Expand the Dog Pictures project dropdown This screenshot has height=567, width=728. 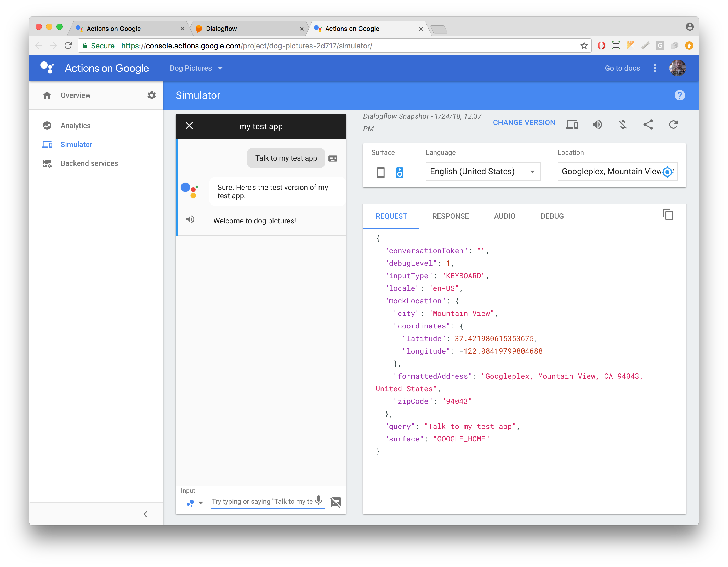pos(196,68)
